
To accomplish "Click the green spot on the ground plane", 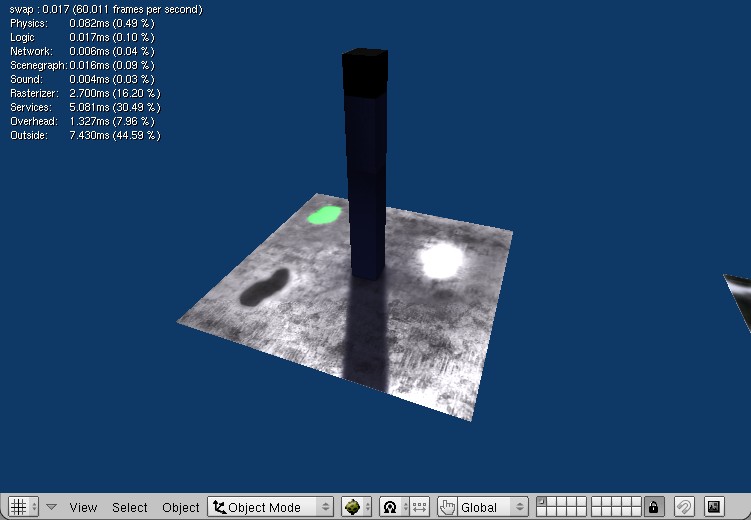I will coord(324,215).
